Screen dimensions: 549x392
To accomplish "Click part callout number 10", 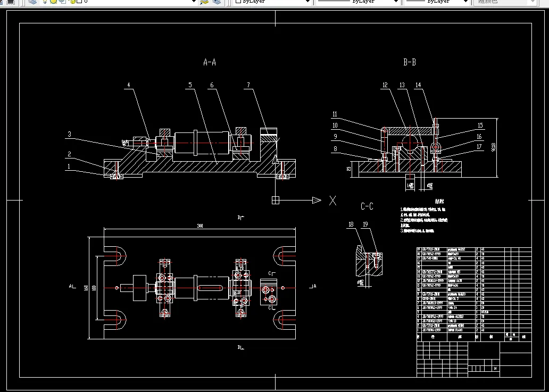I will [x=335, y=126].
